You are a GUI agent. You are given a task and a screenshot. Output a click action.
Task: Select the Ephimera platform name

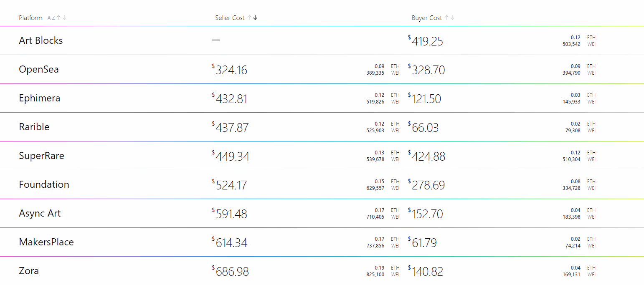(x=40, y=98)
